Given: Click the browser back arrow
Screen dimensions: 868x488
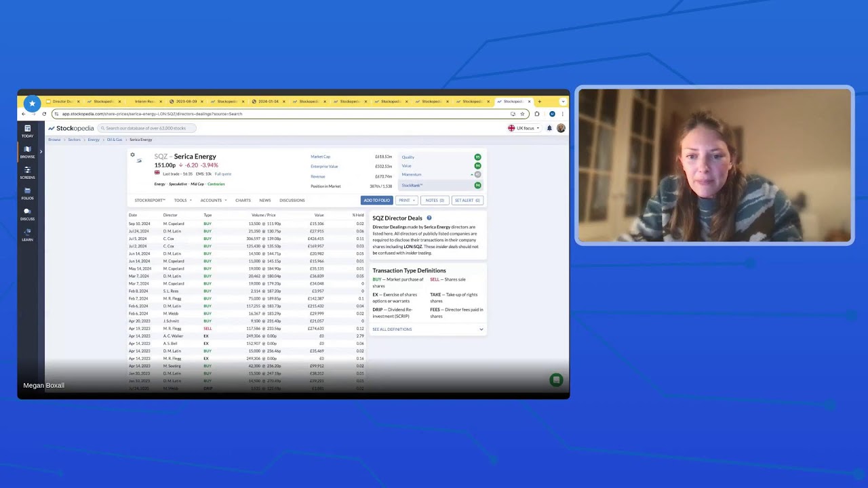Looking at the screenshot, I should 24,114.
